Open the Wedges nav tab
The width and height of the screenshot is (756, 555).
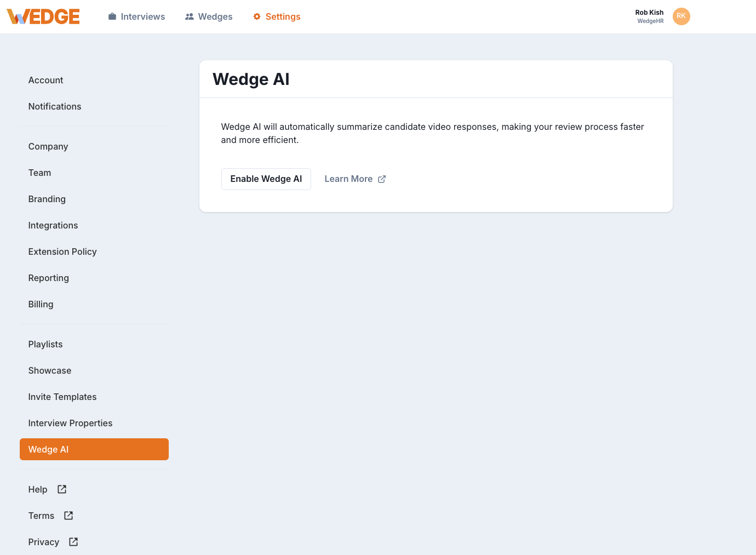[209, 16]
